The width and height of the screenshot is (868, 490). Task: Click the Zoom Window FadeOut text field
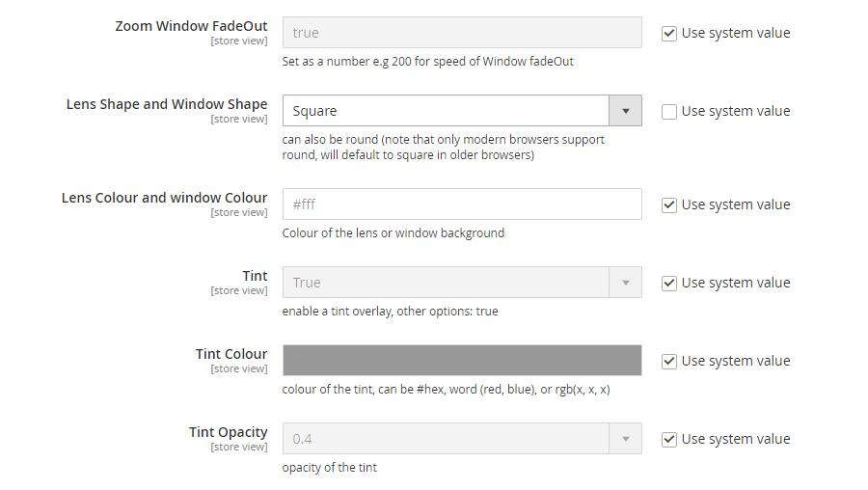pos(462,33)
